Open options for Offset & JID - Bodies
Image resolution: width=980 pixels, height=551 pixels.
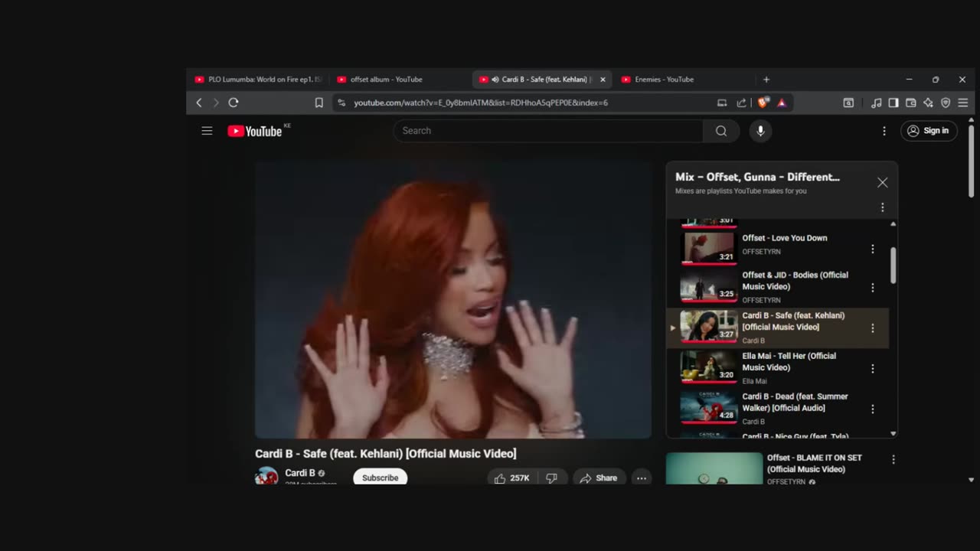tap(872, 288)
